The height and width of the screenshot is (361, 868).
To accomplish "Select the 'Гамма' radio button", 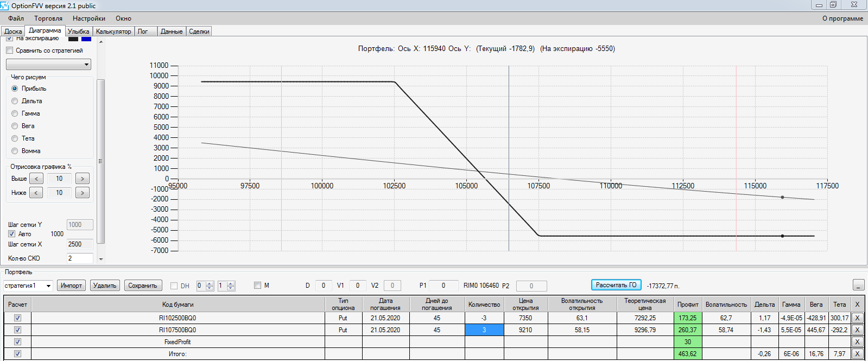I will point(15,113).
